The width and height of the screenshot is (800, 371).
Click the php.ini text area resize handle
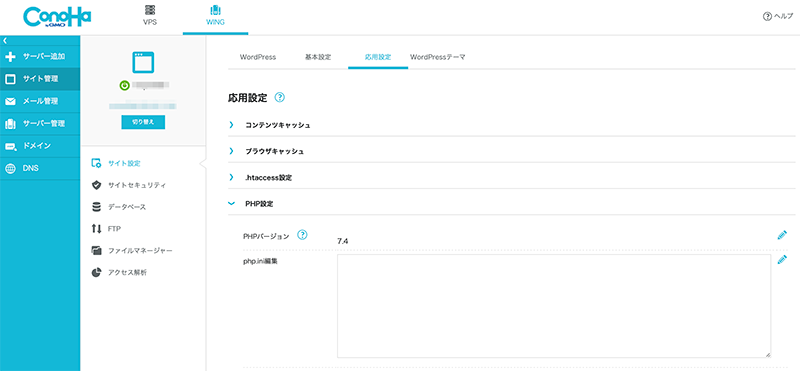[767, 354]
